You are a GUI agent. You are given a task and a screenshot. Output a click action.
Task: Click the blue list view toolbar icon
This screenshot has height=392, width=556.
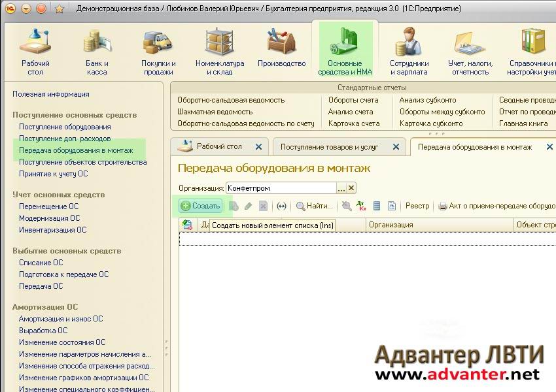point(377,206)
